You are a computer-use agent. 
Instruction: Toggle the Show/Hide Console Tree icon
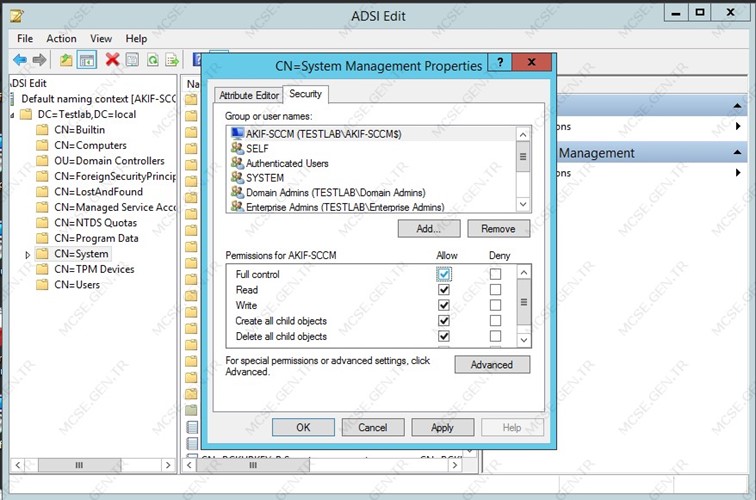pyautogui.click(x=87, y=60)
